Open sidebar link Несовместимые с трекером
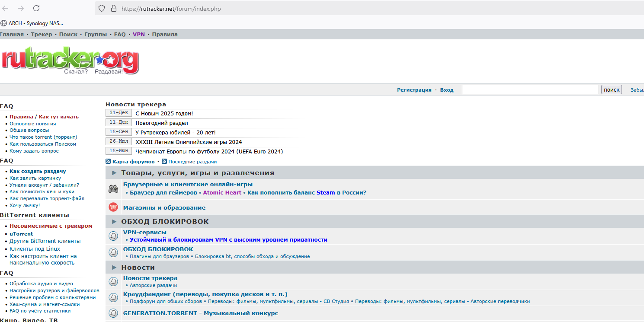This screenshot has width=644, height=322. point(51,226)
